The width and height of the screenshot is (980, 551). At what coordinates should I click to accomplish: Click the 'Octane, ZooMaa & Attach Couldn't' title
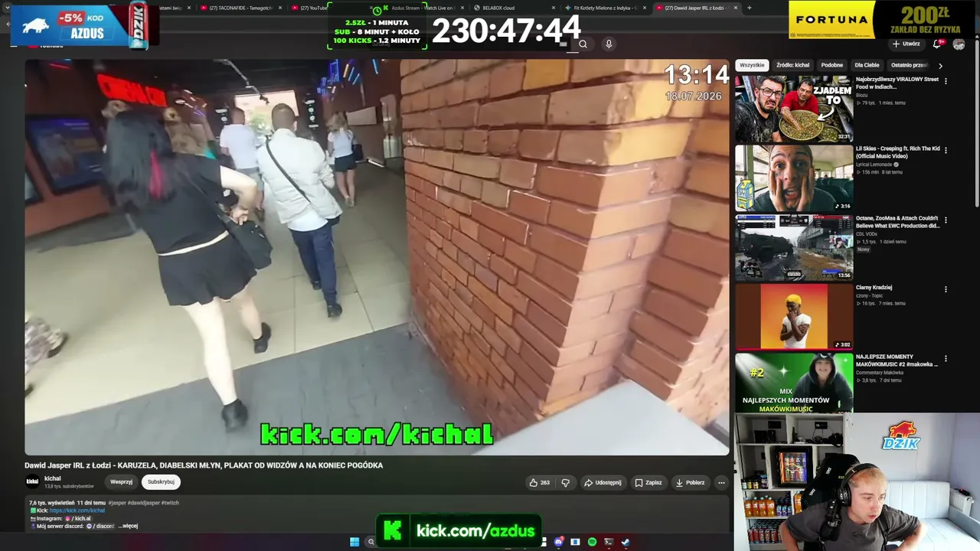point(898,222)
